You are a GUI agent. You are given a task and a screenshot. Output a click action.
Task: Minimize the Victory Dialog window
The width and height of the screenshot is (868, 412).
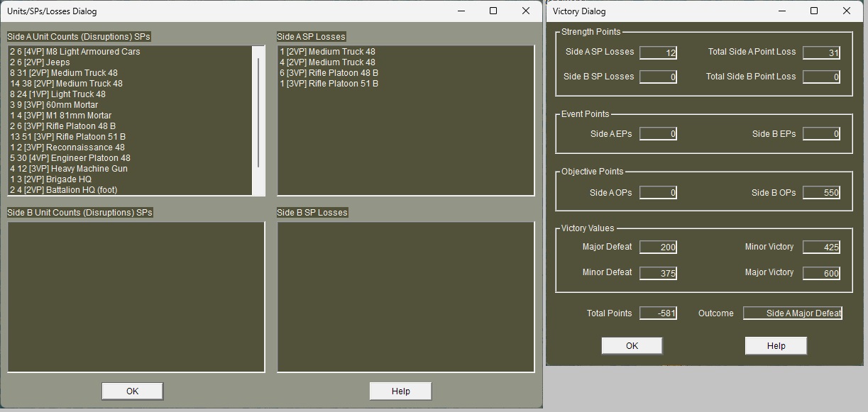782,11
